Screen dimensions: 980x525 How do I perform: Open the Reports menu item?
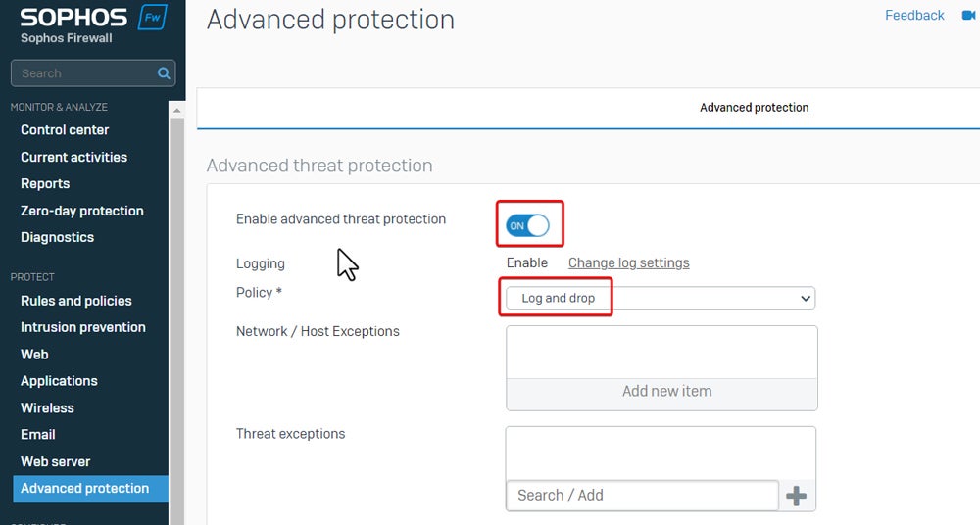45,184
